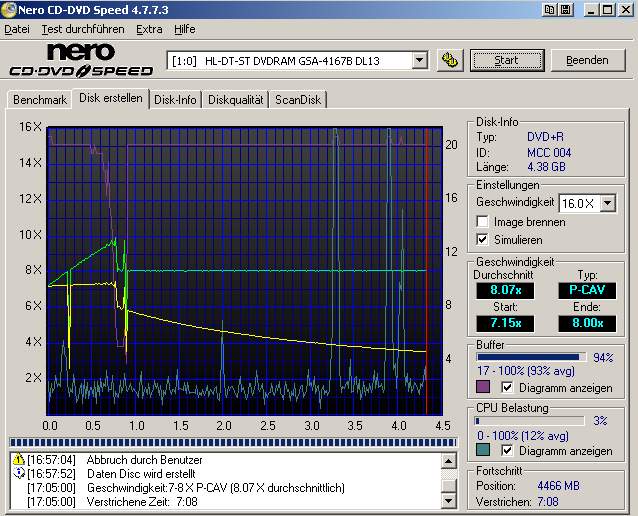Click the Durchschnitt 8.07x value
The height and width of the screenshot is (516, 638).
505,290
